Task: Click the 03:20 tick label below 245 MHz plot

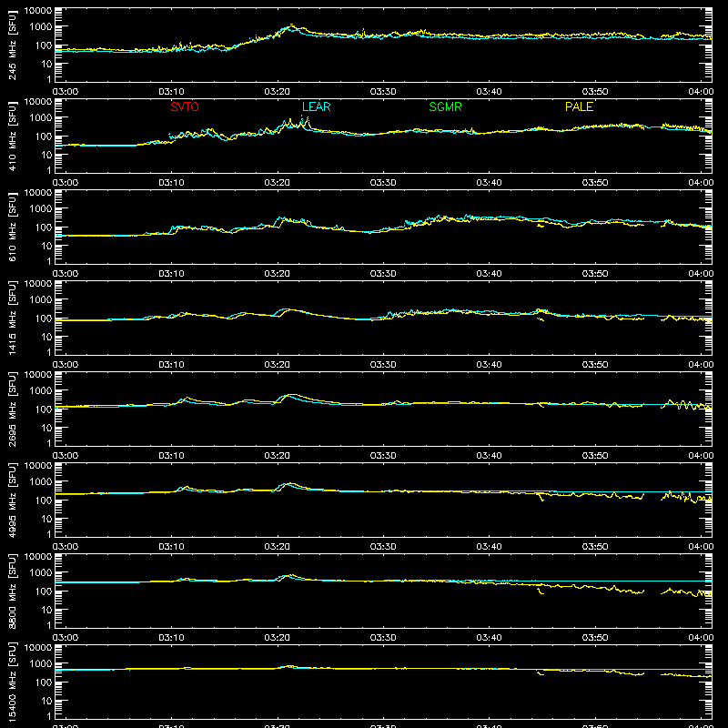Action: coord(278,92)
